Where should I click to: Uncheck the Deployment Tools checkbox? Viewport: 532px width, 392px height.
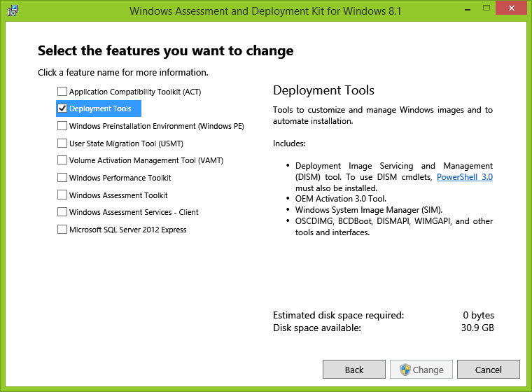tap(62, 108)
